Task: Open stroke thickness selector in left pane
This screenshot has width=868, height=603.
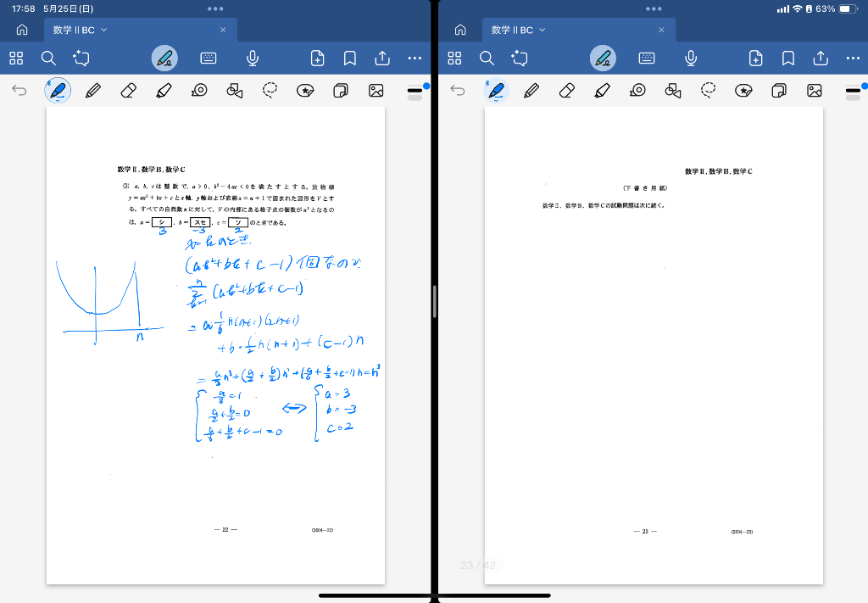Action: (415, 90)
